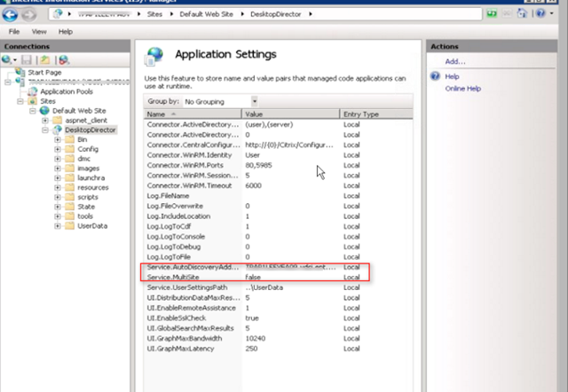
Task: Click the images folder icon
Action: 69,168
